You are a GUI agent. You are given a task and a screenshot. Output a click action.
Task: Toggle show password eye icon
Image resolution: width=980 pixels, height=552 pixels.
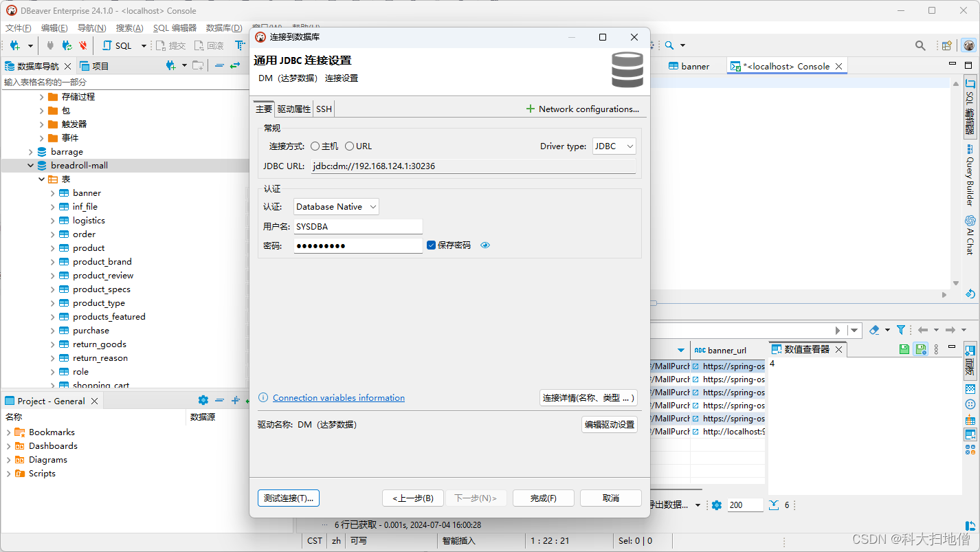coord(485,245)
